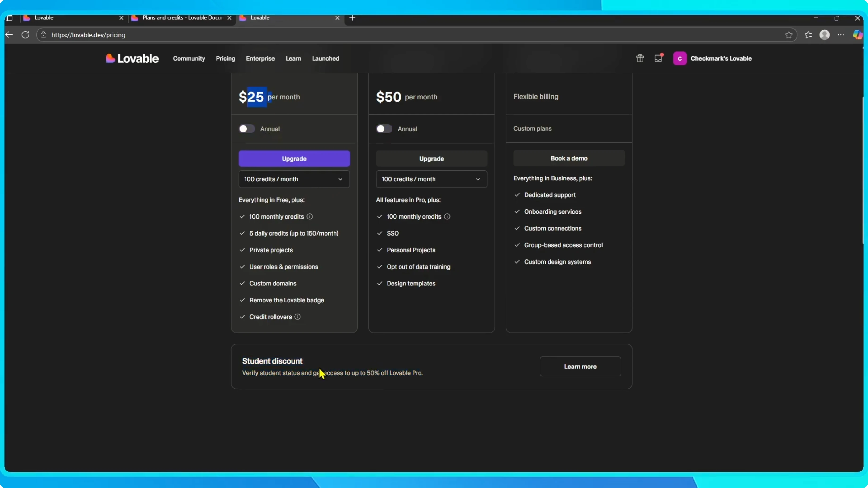Click 'Flexible billing' text

point(536,97)
